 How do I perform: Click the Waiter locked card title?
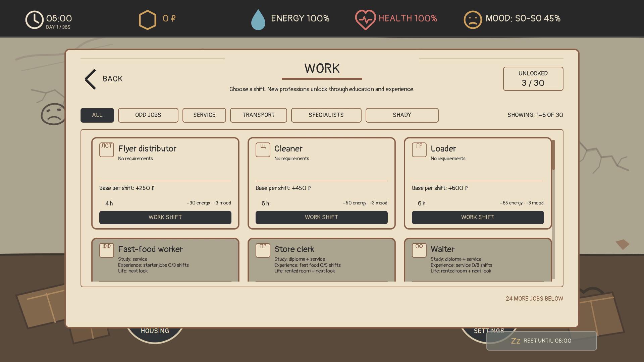[443, 249]
